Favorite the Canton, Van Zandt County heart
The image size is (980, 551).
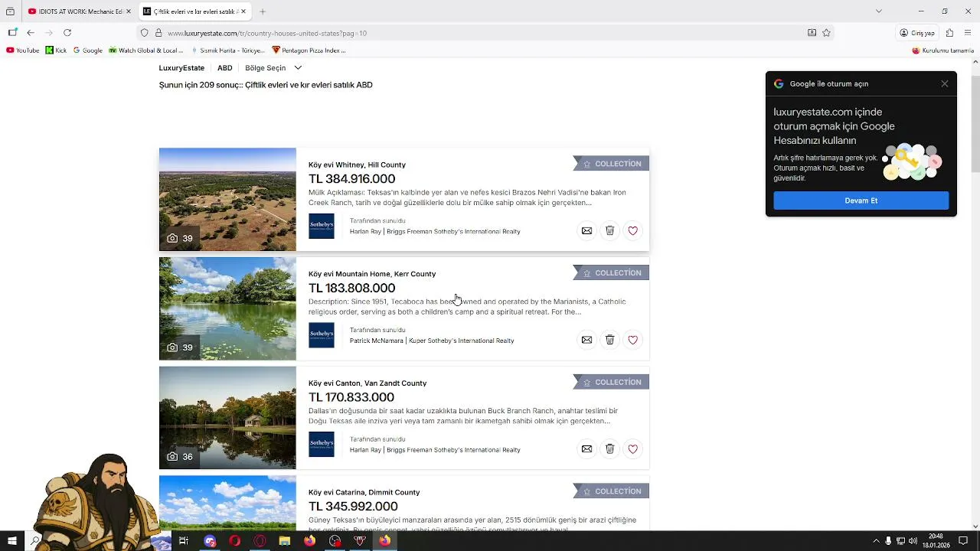click(x=632, y=449)
